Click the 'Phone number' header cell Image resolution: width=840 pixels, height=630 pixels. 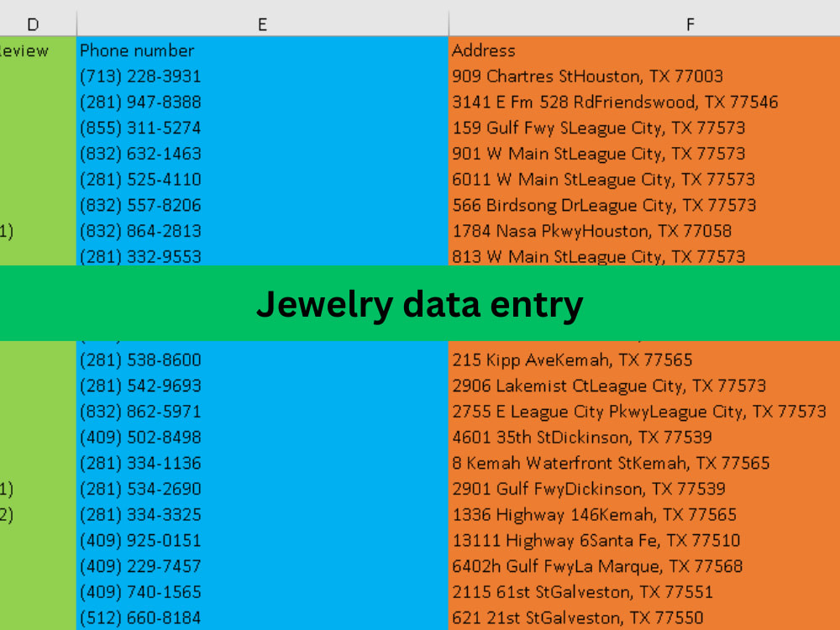pos(262,50)
